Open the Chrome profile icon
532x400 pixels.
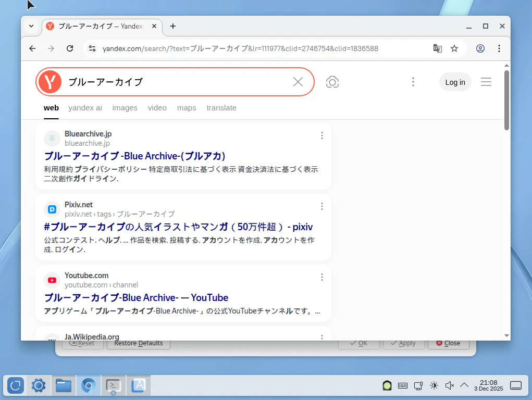click(480, 48)
